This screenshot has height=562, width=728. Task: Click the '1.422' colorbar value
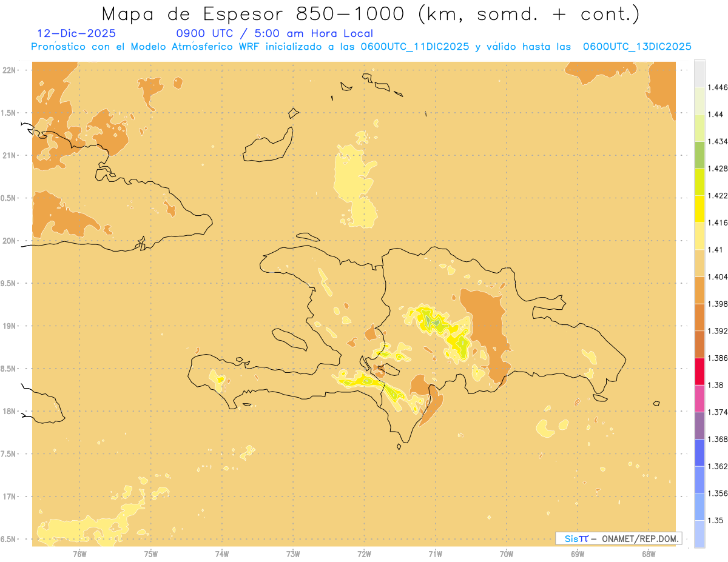717,195
